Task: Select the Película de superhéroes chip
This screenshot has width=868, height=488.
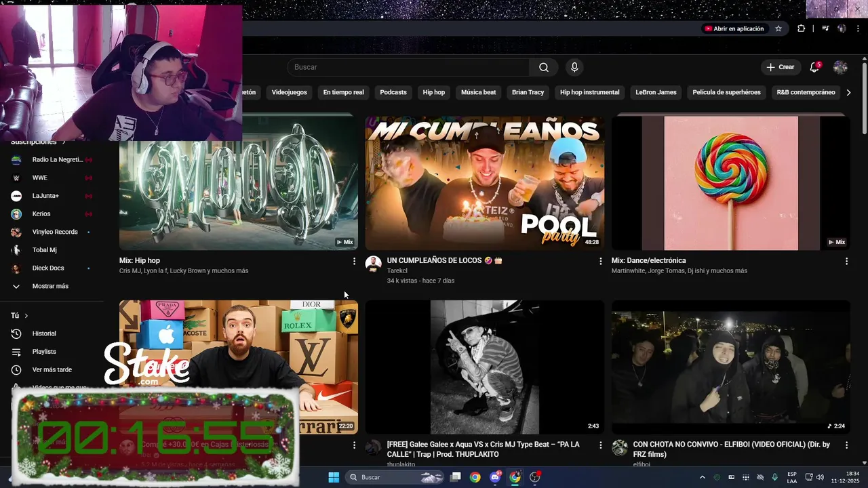Action: click(726, 92)
